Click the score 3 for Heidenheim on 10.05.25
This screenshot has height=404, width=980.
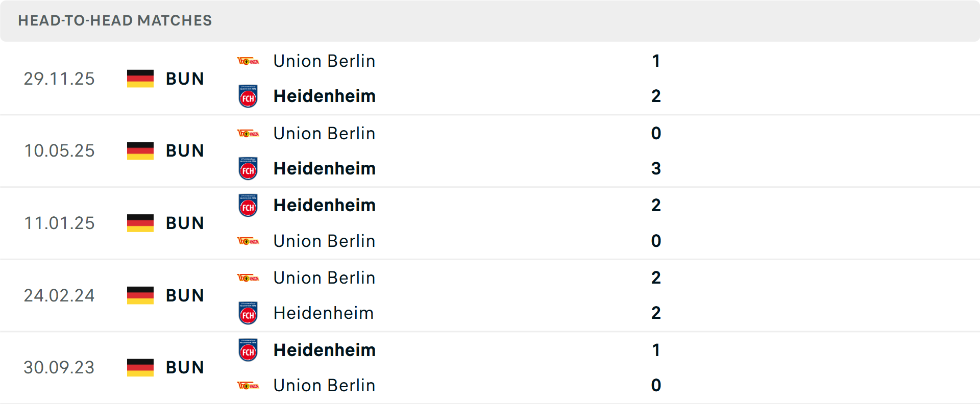(656, 168)
